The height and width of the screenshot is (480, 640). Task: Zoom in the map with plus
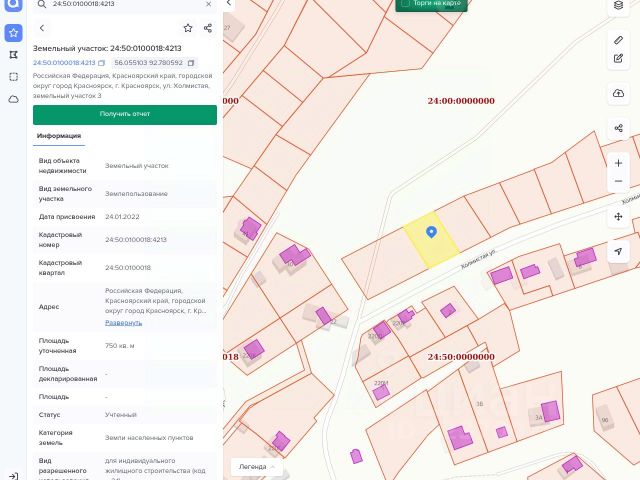pos(618,163)
